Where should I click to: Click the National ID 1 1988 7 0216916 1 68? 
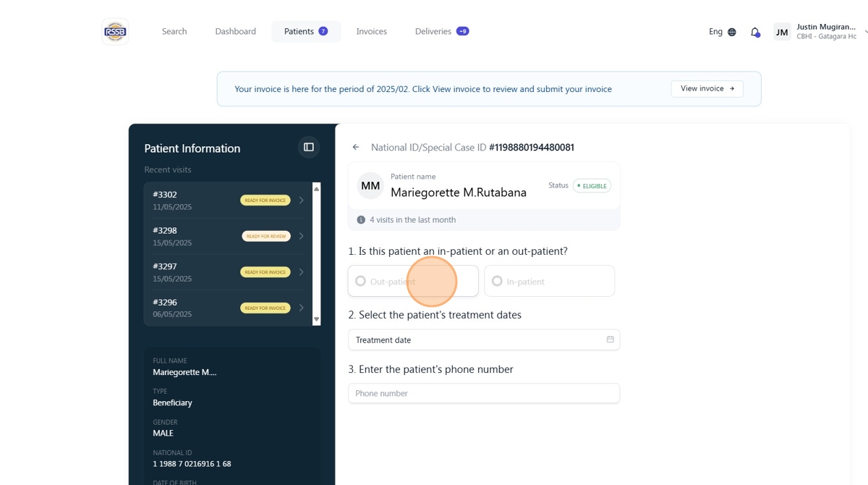click(192, 464)
